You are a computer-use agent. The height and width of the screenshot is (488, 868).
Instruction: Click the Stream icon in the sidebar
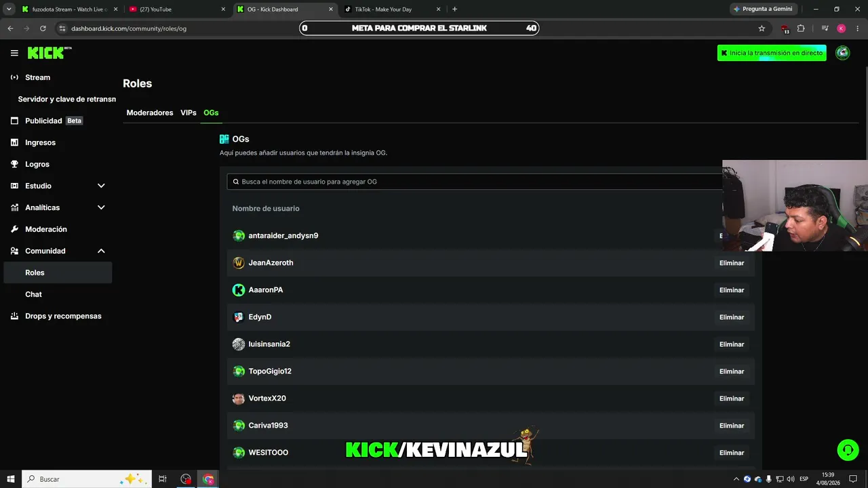14,77
